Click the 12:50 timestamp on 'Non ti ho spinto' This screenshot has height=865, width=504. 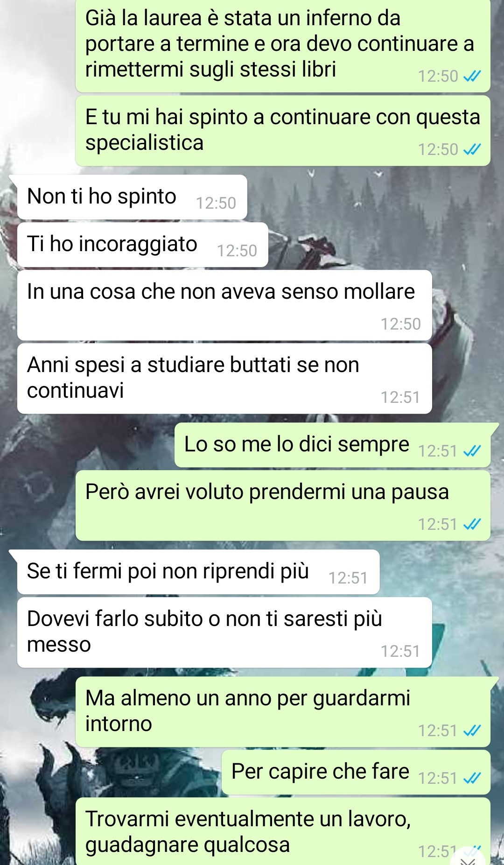[x=216, y=203]
